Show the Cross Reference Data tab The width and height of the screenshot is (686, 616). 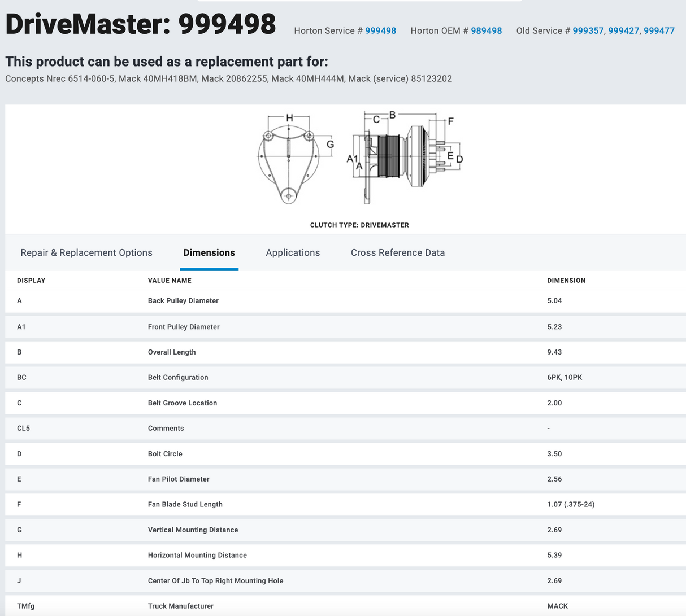[398, 253]
